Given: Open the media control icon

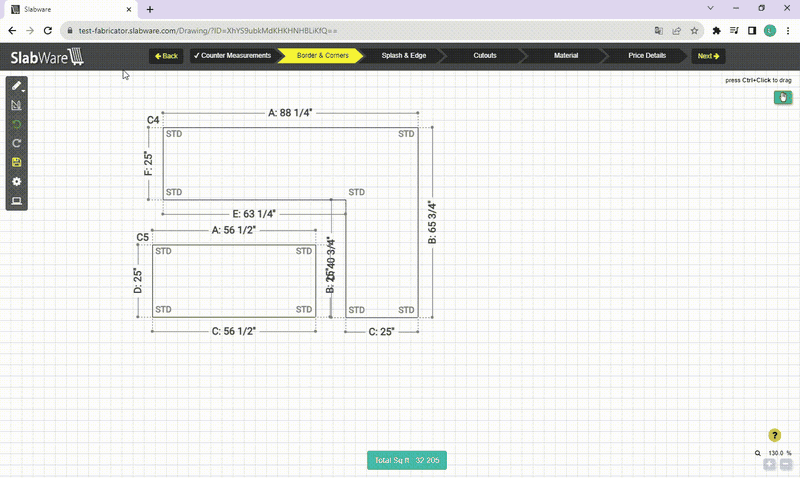Looking at the screenshot, I should click(734, 31).
